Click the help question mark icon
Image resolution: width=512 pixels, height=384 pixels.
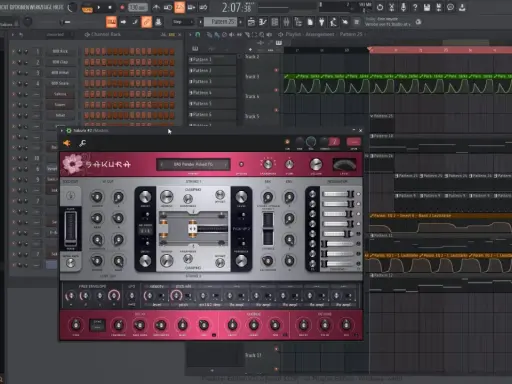point(415,7)
